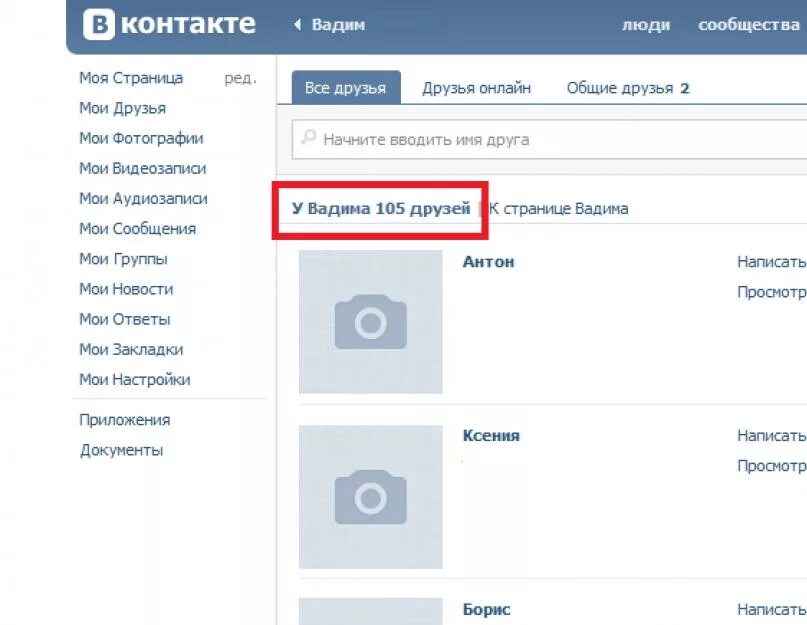Open Мои Группы in sidebar
807x625 pixels.
tap(124, 259)
